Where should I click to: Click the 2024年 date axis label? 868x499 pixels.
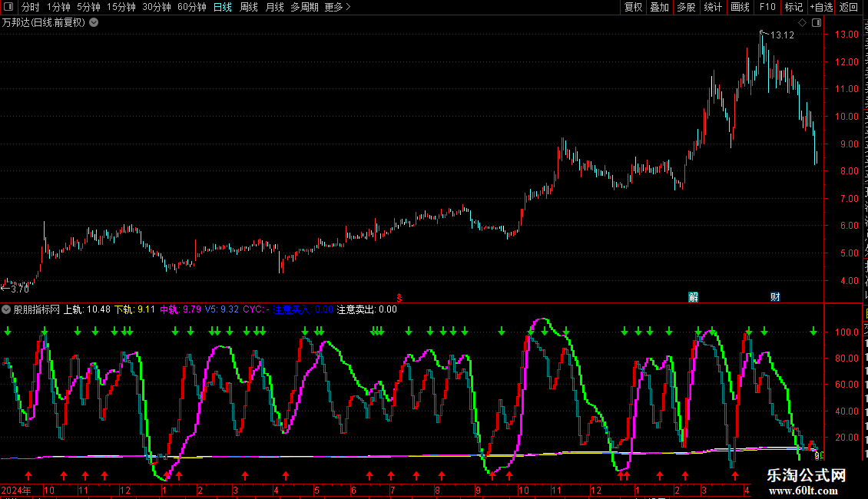(x=16, y=490)
